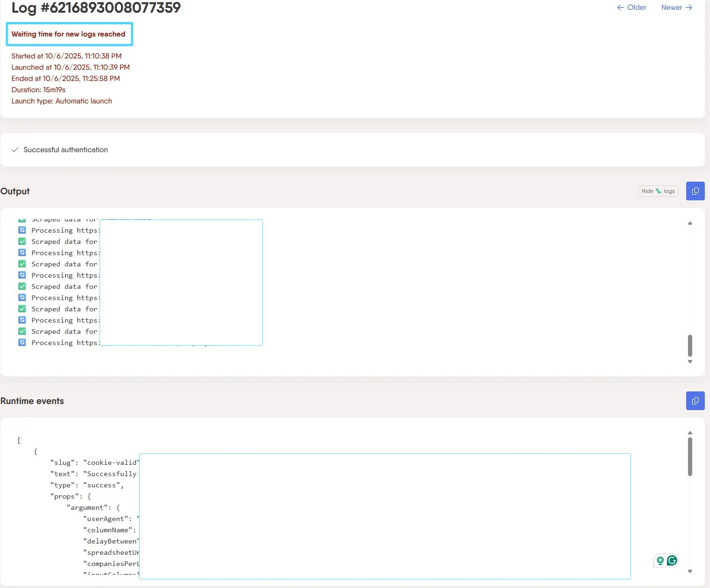Image resolution: width=710 pixels, height=588 pixels.
Task: Click the "argument": { JSON line
Action: pos(93,507)
